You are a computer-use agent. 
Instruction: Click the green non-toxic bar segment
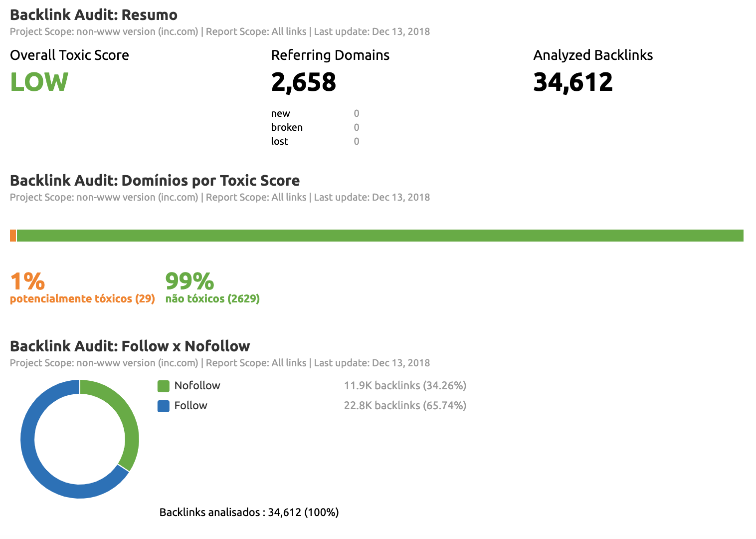380,236
